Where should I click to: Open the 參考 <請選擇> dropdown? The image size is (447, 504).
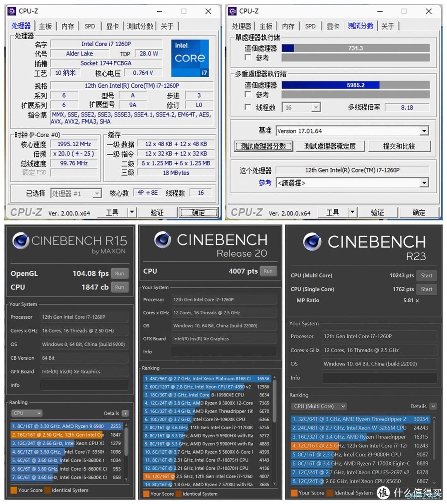point(352,183)
